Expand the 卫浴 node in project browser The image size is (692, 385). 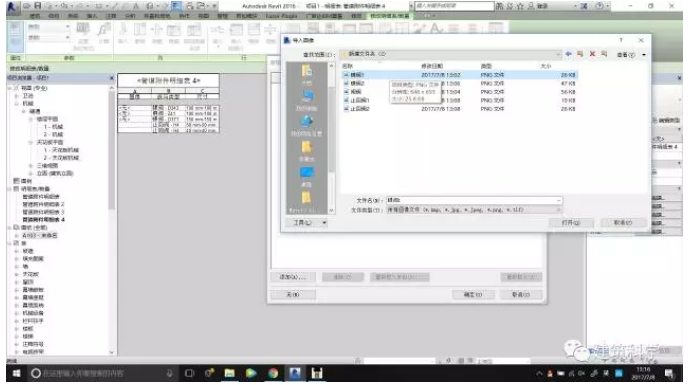[x=17, y=95]
